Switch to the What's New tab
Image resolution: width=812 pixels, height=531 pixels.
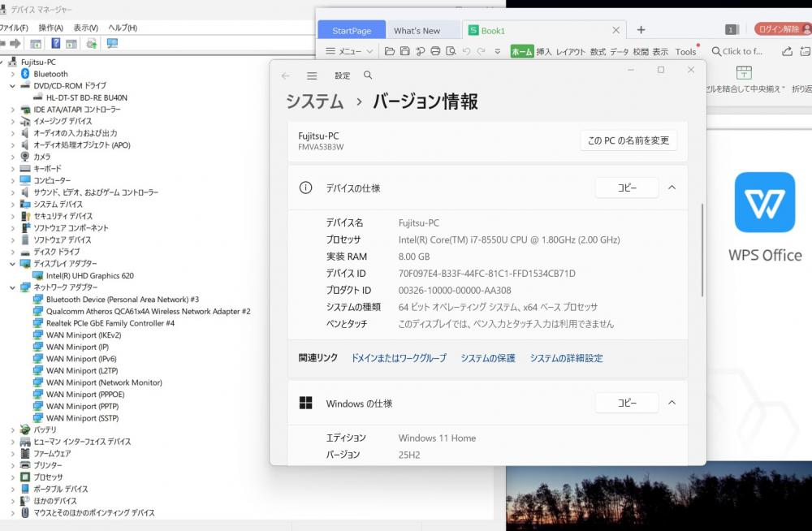(417, 31)
